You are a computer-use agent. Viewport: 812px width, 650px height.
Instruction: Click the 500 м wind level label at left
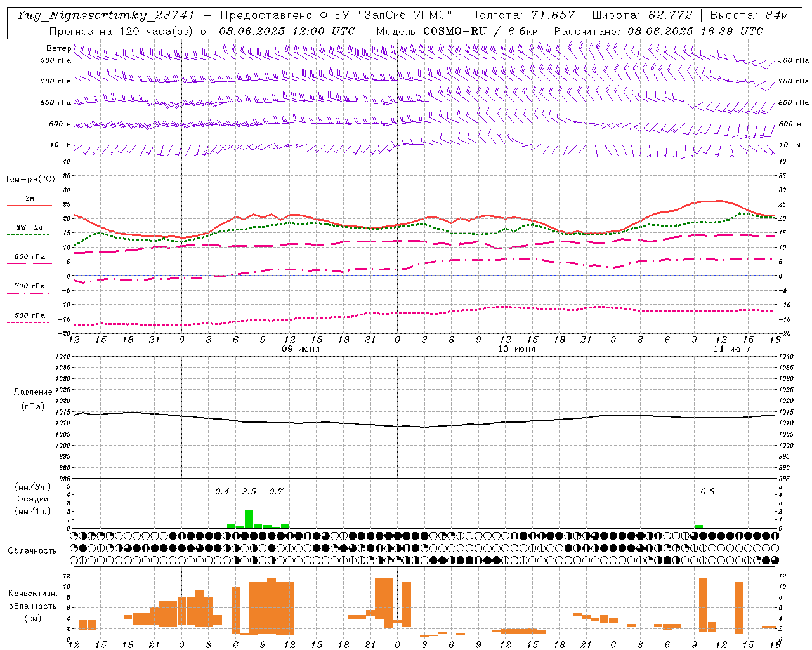click(x=61, y=124)
